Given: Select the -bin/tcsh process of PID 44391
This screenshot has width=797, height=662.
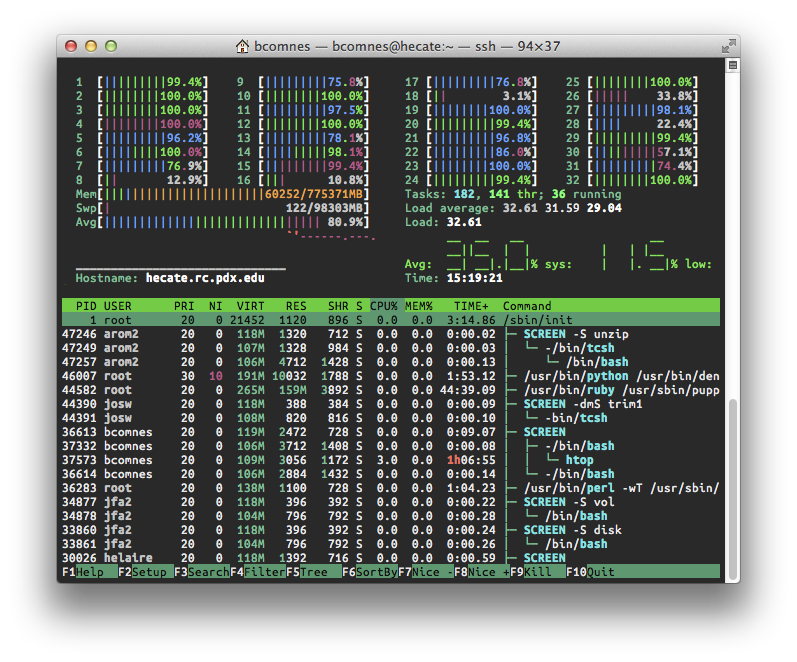Looking at the screenshot, I should tap(391, 418).
